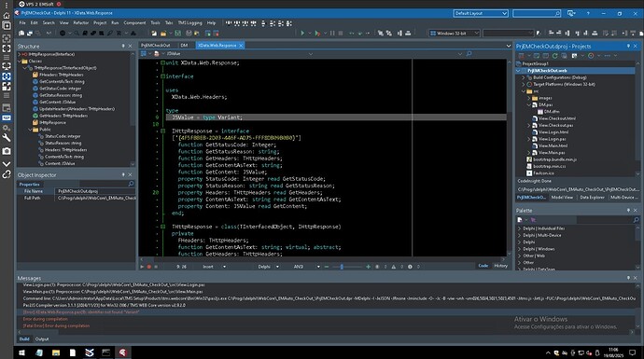This screenshot has width=644, height=359.
Task: Switch to Output tab in Messages
Action: pyautogui.click(x=42, y=339)
